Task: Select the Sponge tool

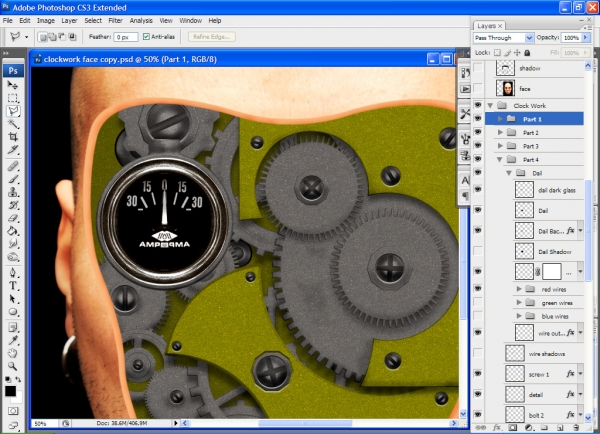Action: coord(13,256)
